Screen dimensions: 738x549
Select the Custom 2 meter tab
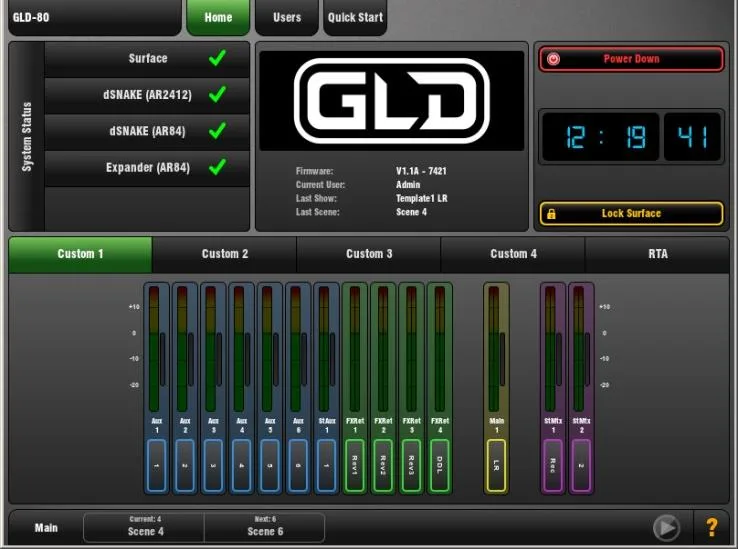[x=225, y=254]
